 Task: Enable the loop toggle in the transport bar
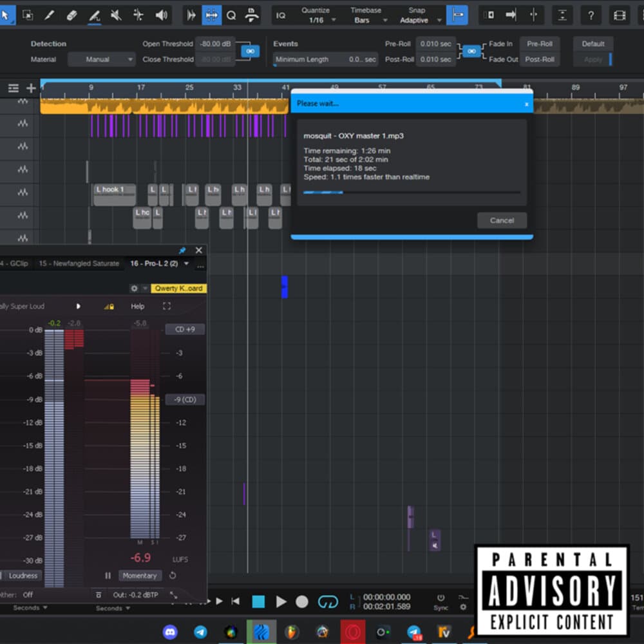tap(328, 601)
